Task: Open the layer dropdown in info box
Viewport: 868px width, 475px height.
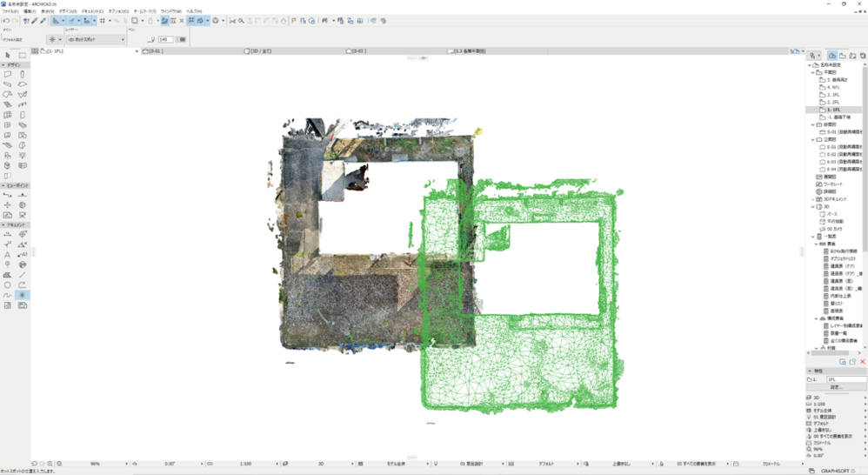Action: pyautogui.click(x=96, y=39)
